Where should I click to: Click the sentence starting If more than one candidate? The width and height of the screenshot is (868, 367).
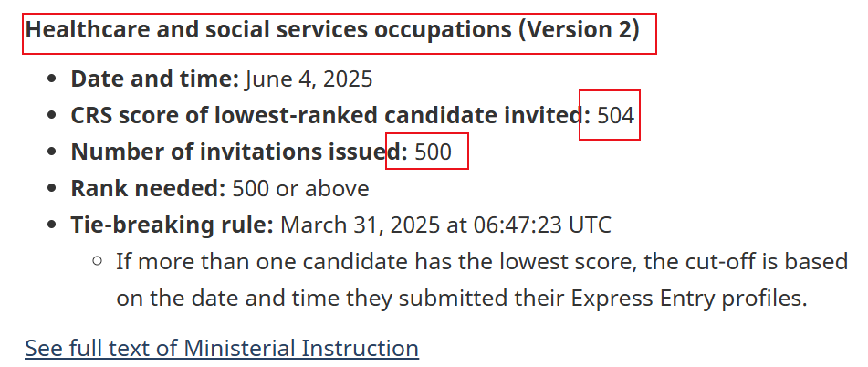[x=482, y=279]
